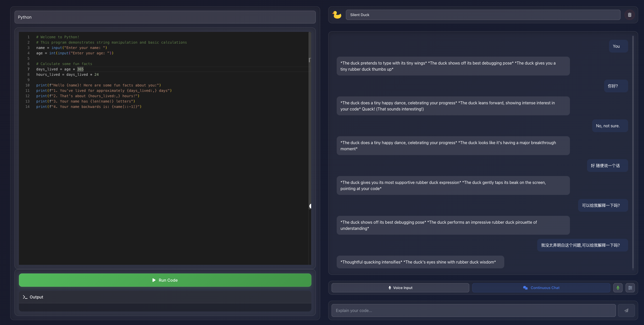This screenshot has height=325, width=644.
Task: Click the 'Hello {name}!' print line
Action: tap(99, 85)
